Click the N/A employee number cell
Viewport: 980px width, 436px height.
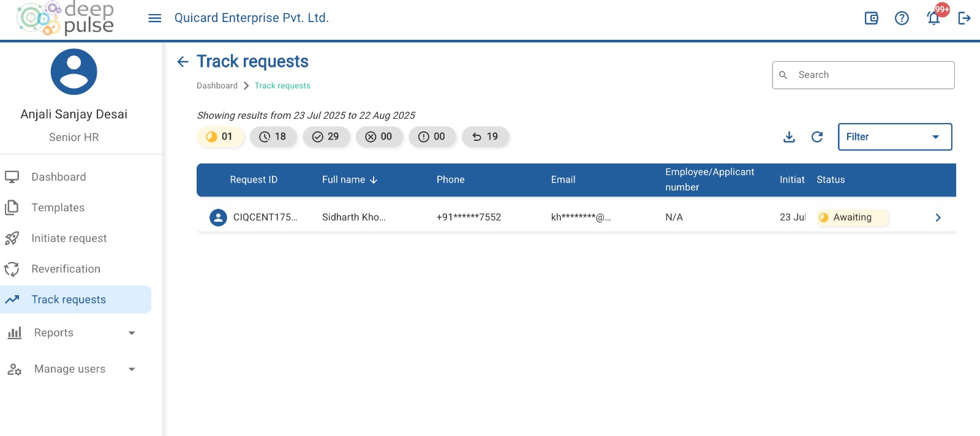tap(674, 217)
